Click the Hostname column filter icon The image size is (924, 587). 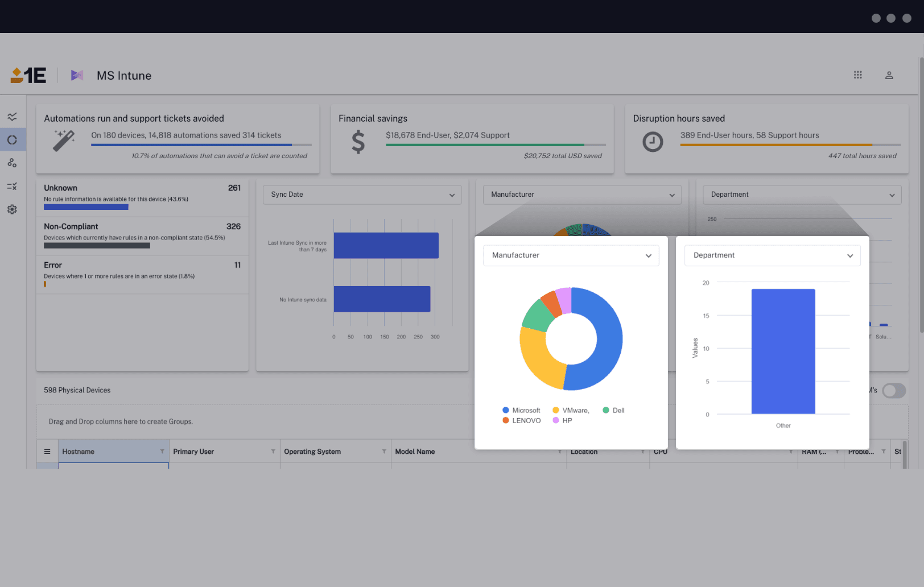(163, 451)
